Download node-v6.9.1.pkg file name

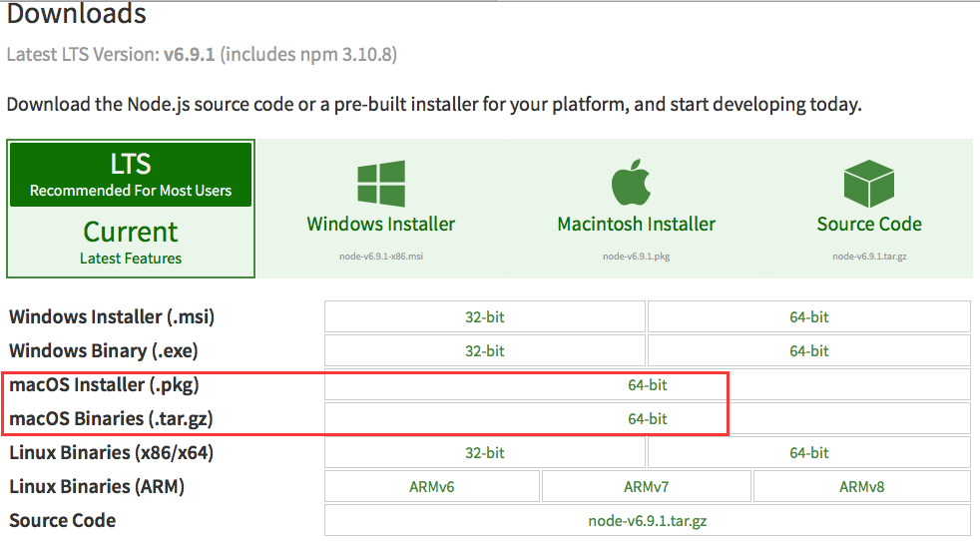(x=637, y=257)
